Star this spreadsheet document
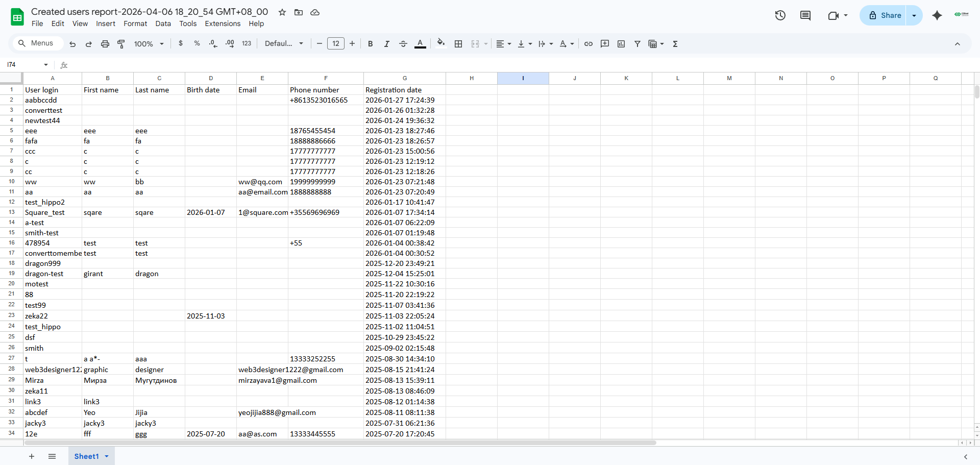The height and width of the screenshot is (465, 980). pos(282,12)
